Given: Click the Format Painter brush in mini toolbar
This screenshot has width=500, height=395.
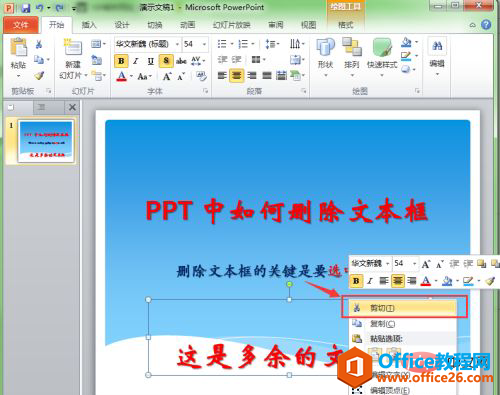Looking at the screenshot, I should [489, 281].
